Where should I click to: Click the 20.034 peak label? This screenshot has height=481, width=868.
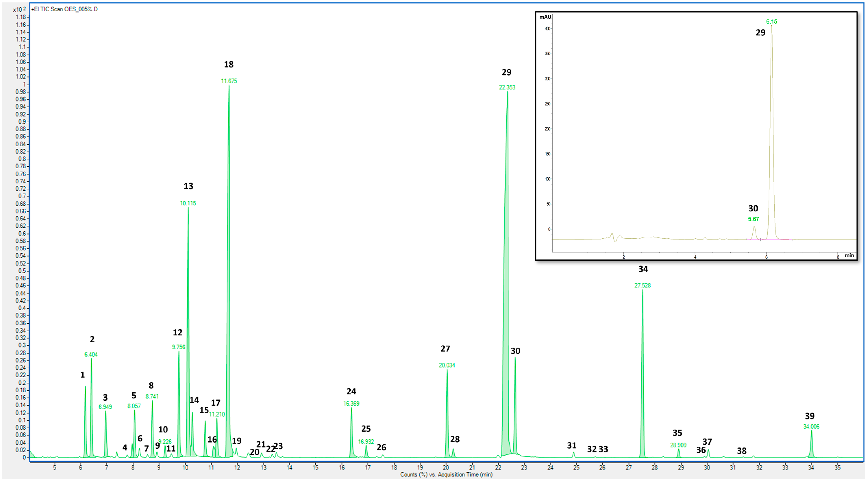(x=447, y=365)
